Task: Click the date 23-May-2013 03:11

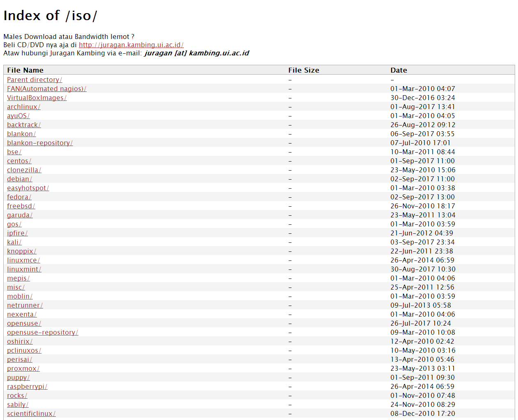Action: [423, 368]
